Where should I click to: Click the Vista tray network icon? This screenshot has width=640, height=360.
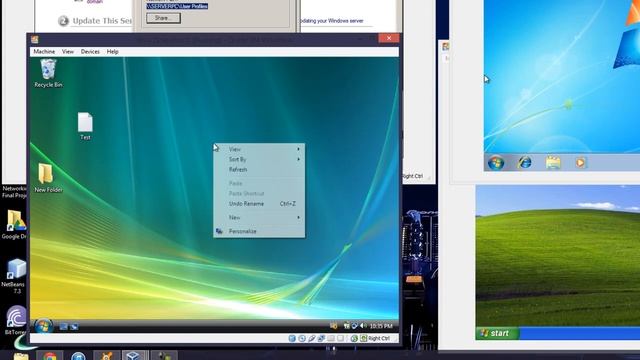point(355,326)
